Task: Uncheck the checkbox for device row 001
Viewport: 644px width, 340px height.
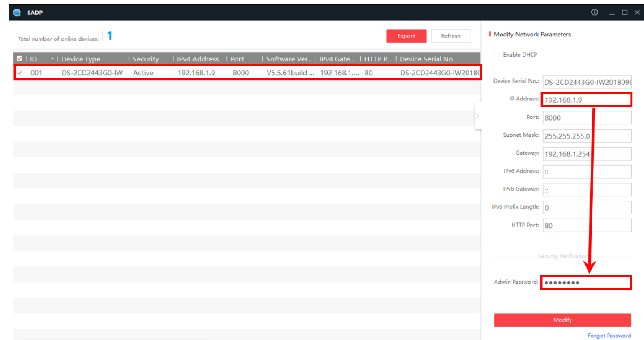Action: pyautogui.click(x=19, y=73)
